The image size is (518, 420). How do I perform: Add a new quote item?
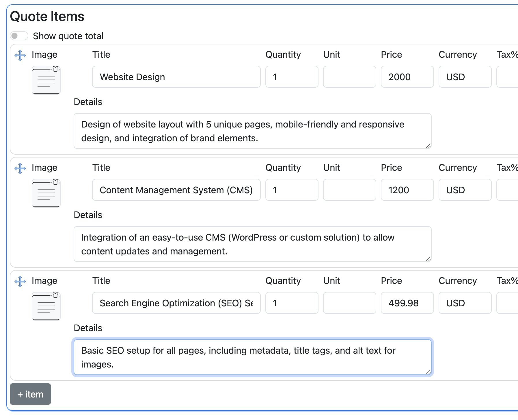click(x=30, y=394)
